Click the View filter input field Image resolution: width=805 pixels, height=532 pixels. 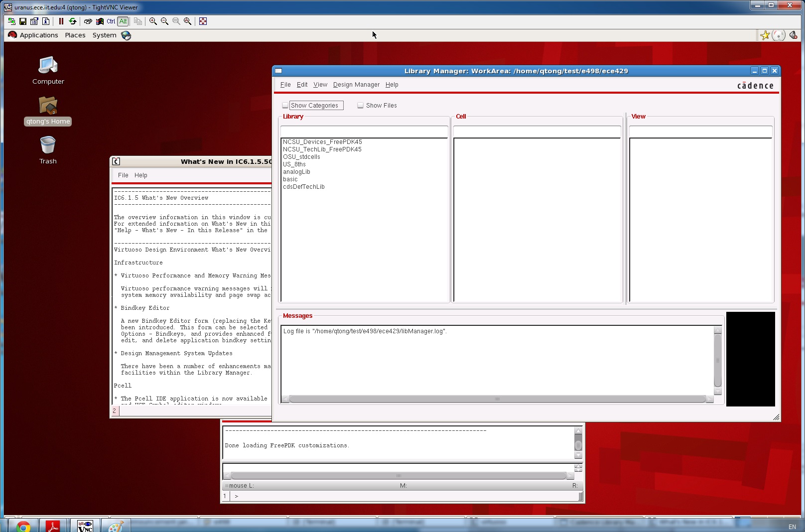(x=701, y=132)
